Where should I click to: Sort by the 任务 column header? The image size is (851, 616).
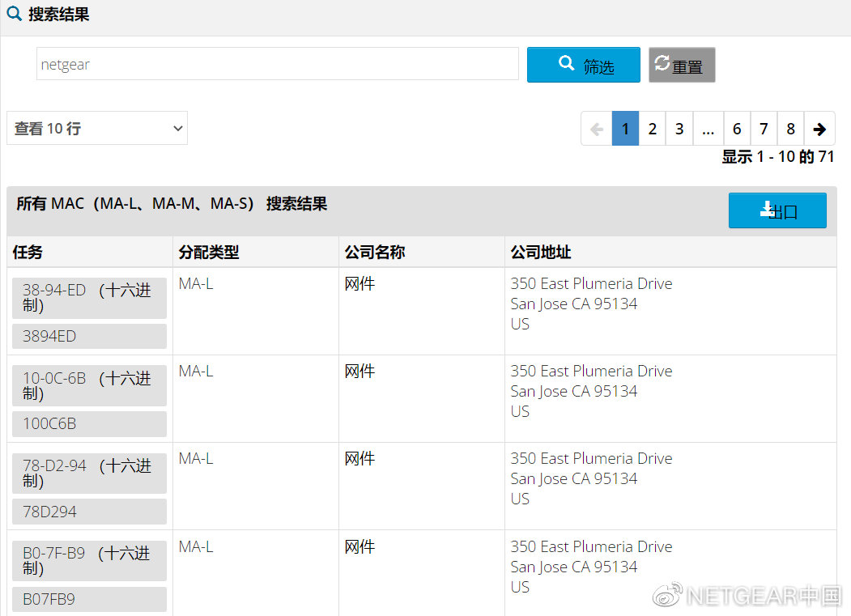28,253
